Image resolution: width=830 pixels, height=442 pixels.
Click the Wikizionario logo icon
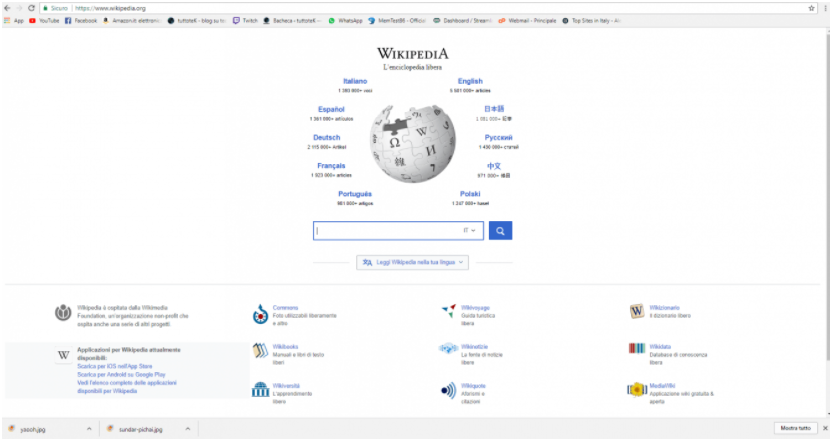pyautogui.click(x=637, y=311)
